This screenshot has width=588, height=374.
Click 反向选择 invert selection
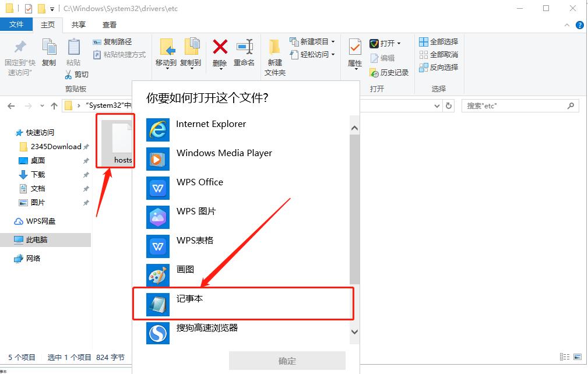439,68
